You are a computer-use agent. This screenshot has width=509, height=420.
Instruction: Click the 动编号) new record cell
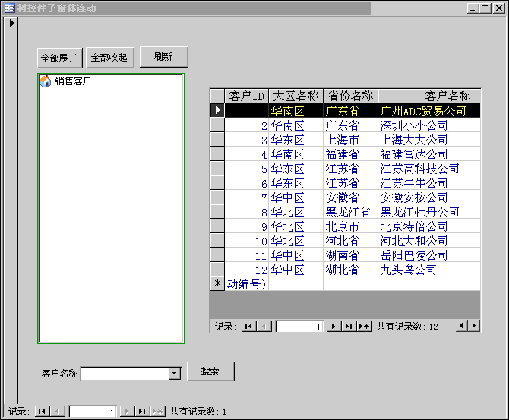coord(247,284)
